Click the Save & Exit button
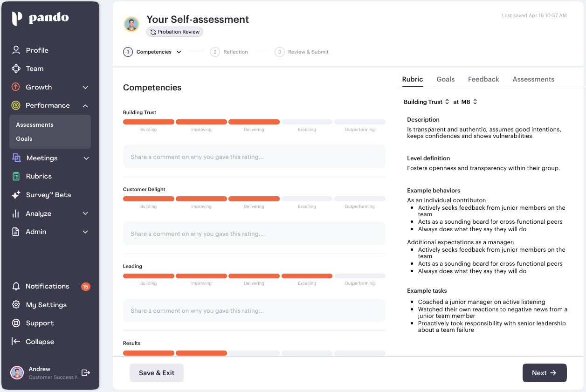Screen dimensions: 586x392 coord(157,373)
